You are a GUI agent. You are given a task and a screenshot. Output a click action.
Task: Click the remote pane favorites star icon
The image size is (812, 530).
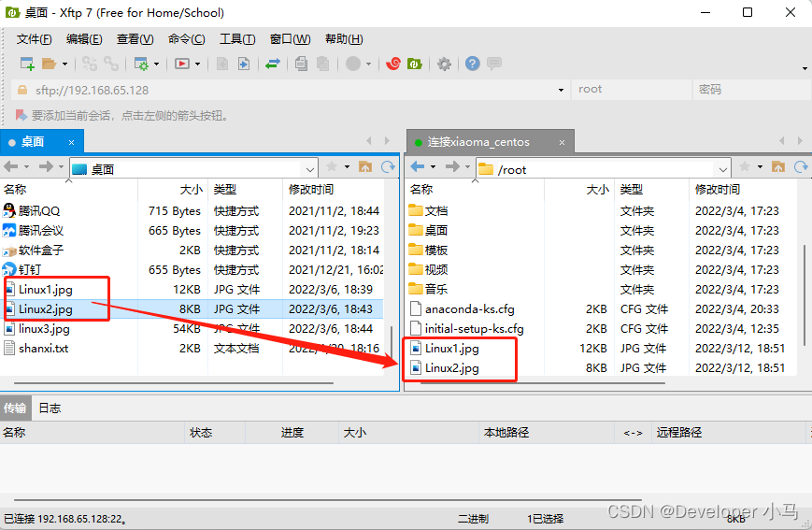click(745, 166)
